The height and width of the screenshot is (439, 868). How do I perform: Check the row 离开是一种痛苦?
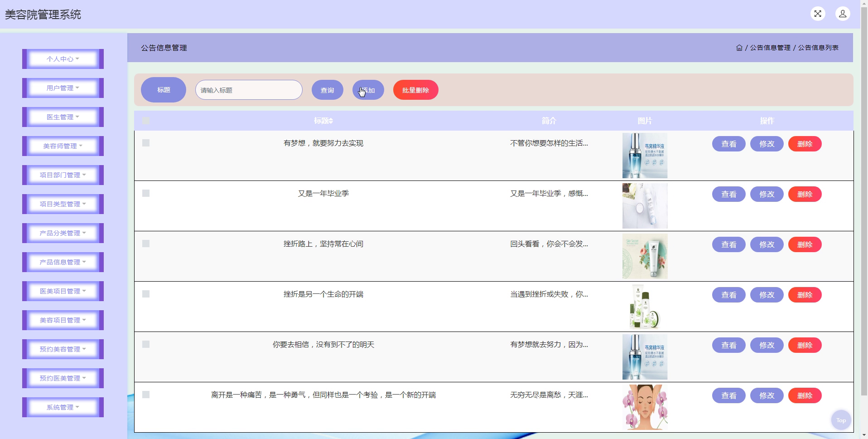(146, 395)
